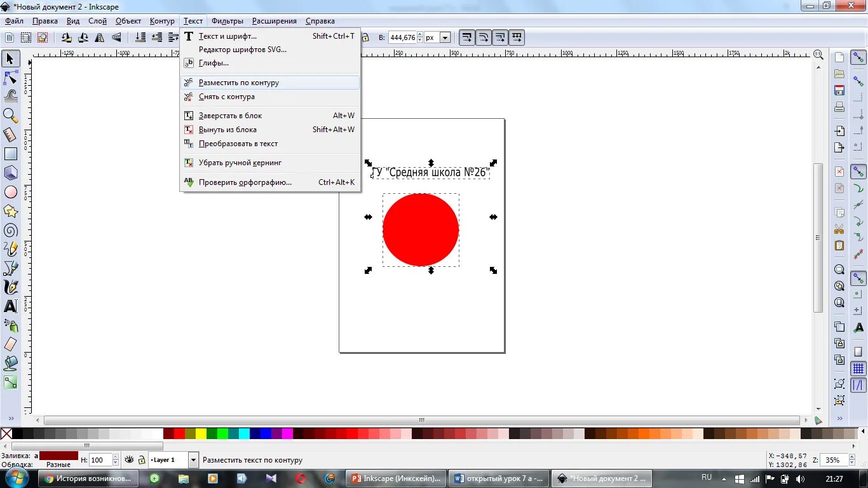Click dark red fill indicator swatch
868x488 pixels.
(x=58, y=456)
